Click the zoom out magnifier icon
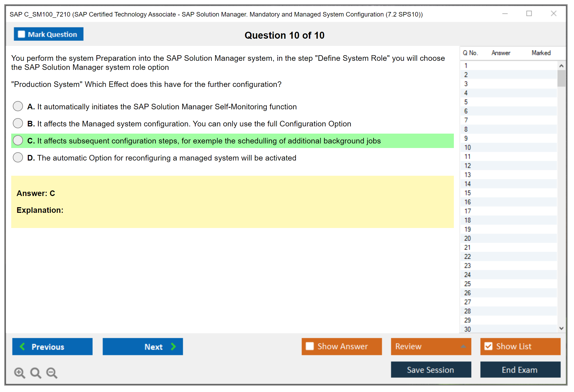Image resolution: width=574 pixels, height=392 pixels. [x=52, y=373]
